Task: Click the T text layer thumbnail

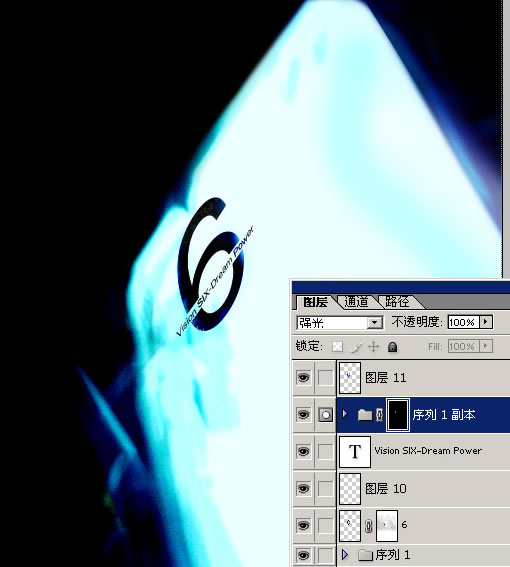Action: coord(355,452)
